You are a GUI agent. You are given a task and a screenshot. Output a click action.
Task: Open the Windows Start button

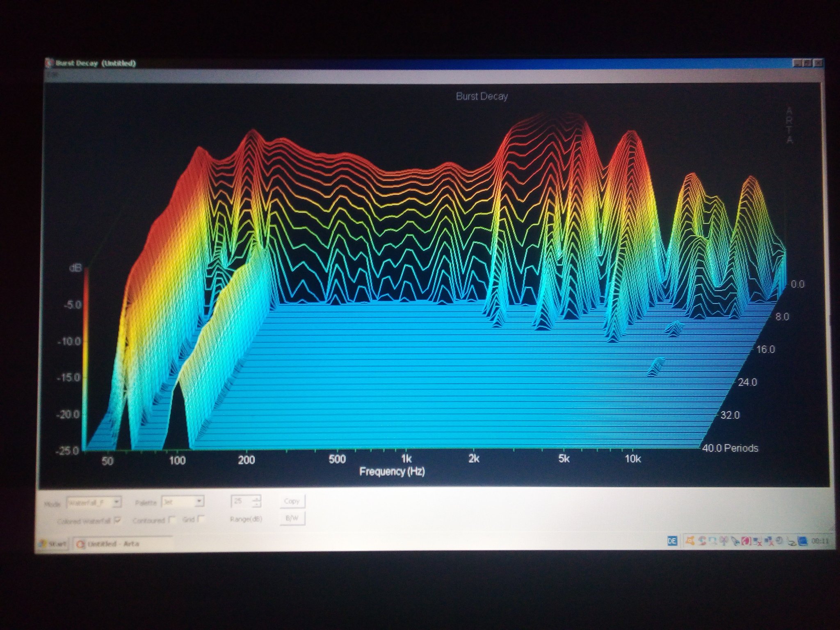pyautogui.click(x=53, y=544)
